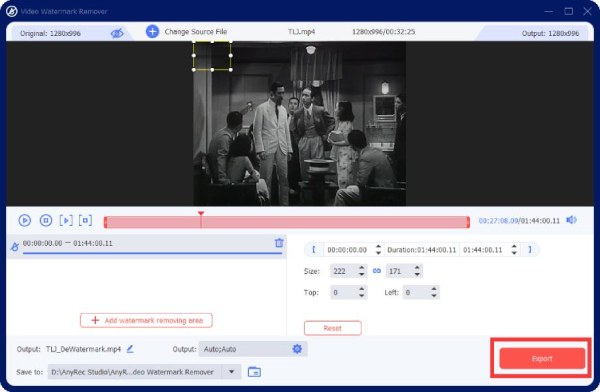Click Add watermark removing area button
This screenshot has width=600, height=392.
coord(146,320)
